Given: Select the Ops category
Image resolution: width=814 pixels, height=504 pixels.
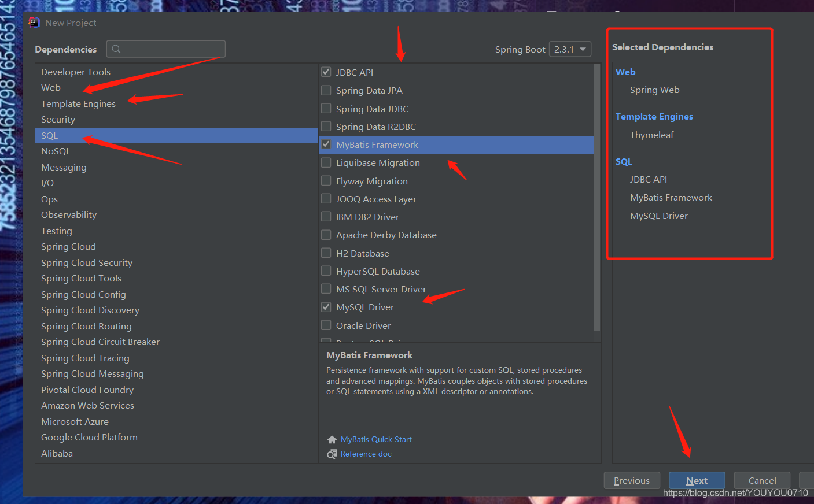Looking at the screenshot, I should tap(176, 199).
